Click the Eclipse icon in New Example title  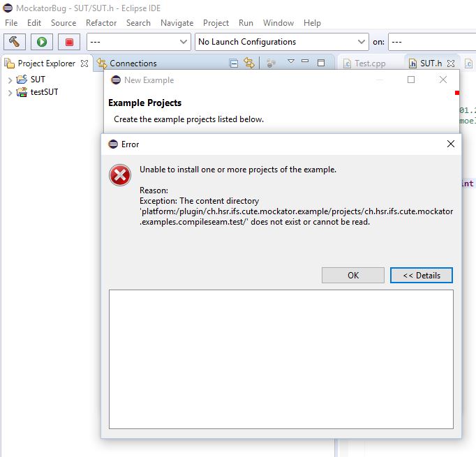[x=116, y=80]
